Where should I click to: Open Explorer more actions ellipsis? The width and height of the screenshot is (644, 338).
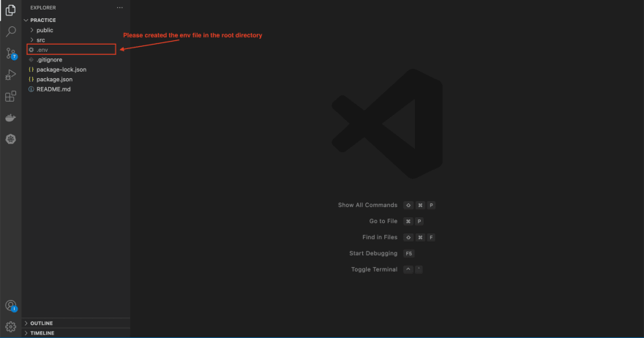coord(119,8)
